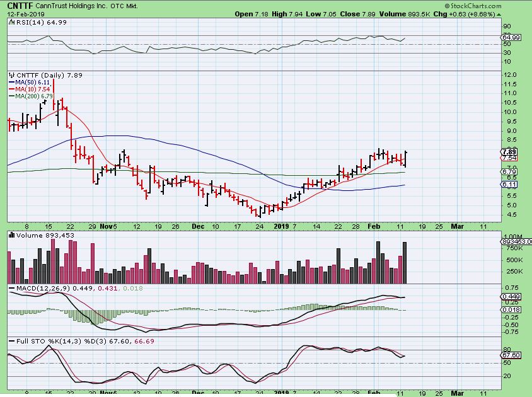Click the Dec date label under price chart

pos(198,226)
